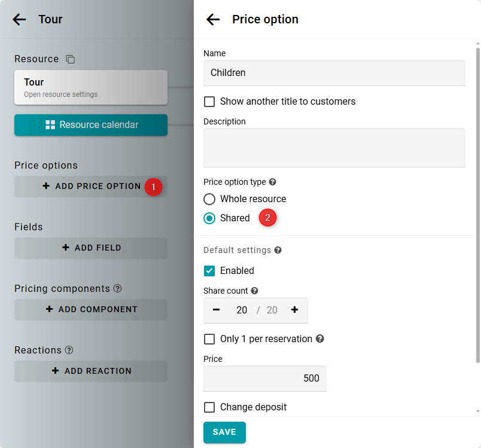Screen dimensions: 481x448
Task: Select Whole resource radio option
Action: point(209,199)
